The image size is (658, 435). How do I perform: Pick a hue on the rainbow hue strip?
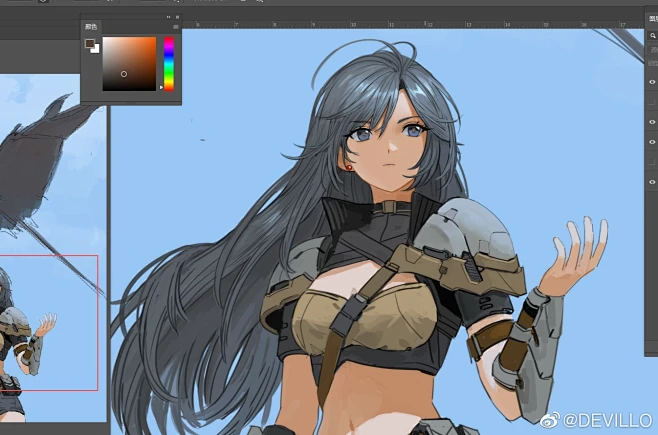point(169,60)
